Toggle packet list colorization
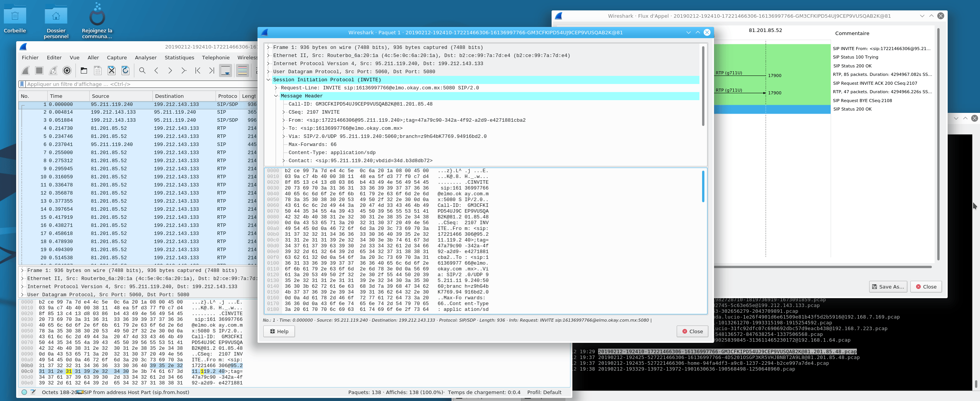 pos(242,70)
